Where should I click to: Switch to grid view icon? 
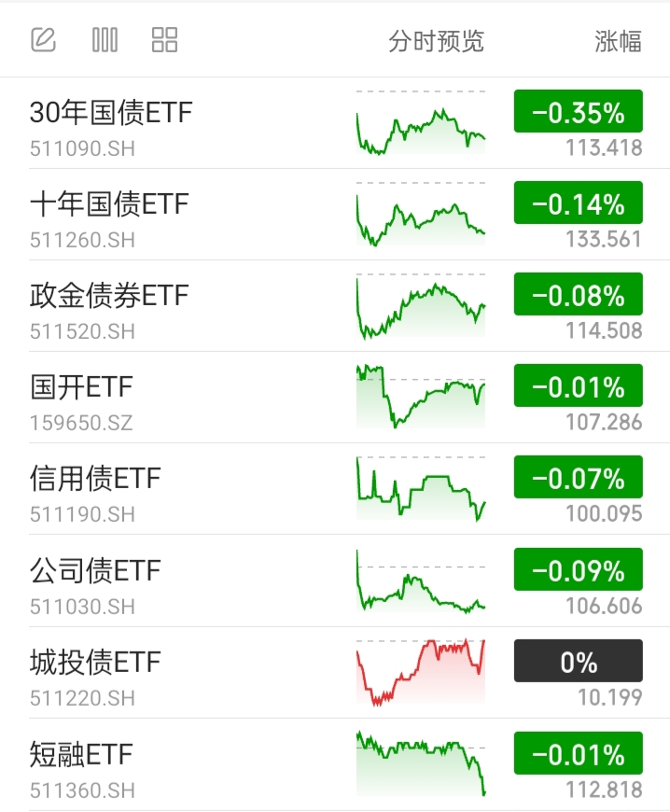coord(164,40)
